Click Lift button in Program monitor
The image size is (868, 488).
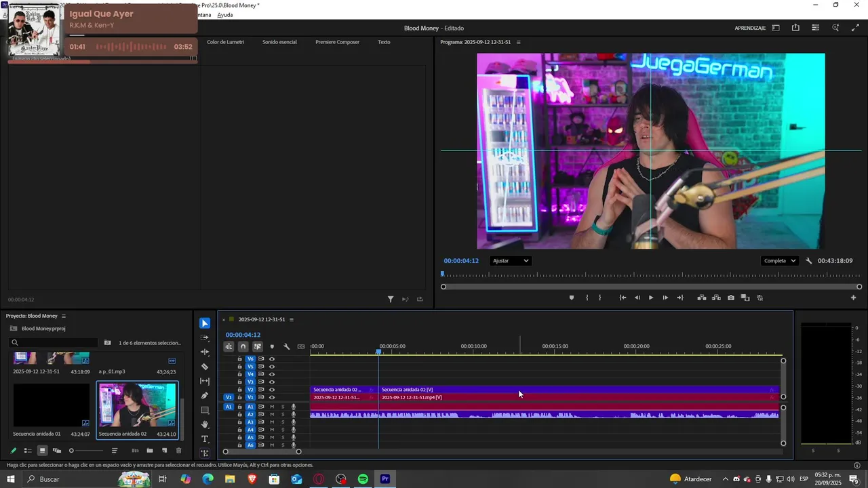tap(702, 298)
